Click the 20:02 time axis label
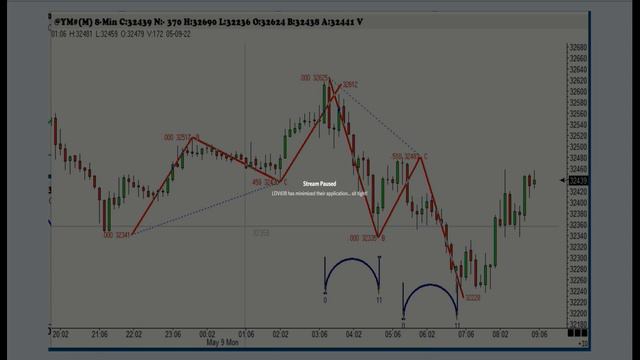 coord(60,335)
